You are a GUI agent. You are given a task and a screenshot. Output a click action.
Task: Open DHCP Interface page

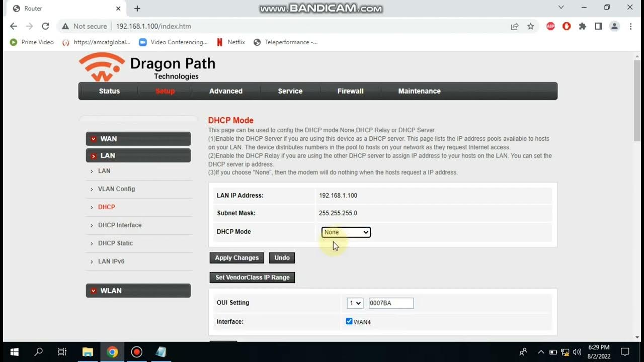click(x=120, y=225)
